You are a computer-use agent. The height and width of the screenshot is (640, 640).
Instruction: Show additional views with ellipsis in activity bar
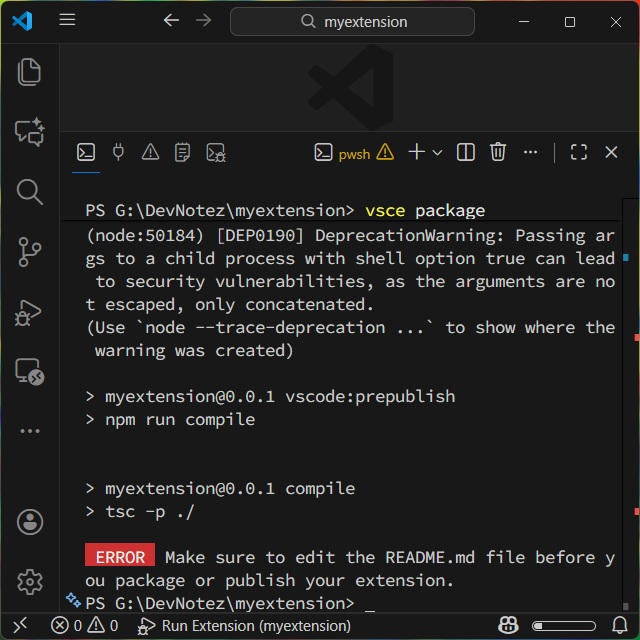pos(29,431)
